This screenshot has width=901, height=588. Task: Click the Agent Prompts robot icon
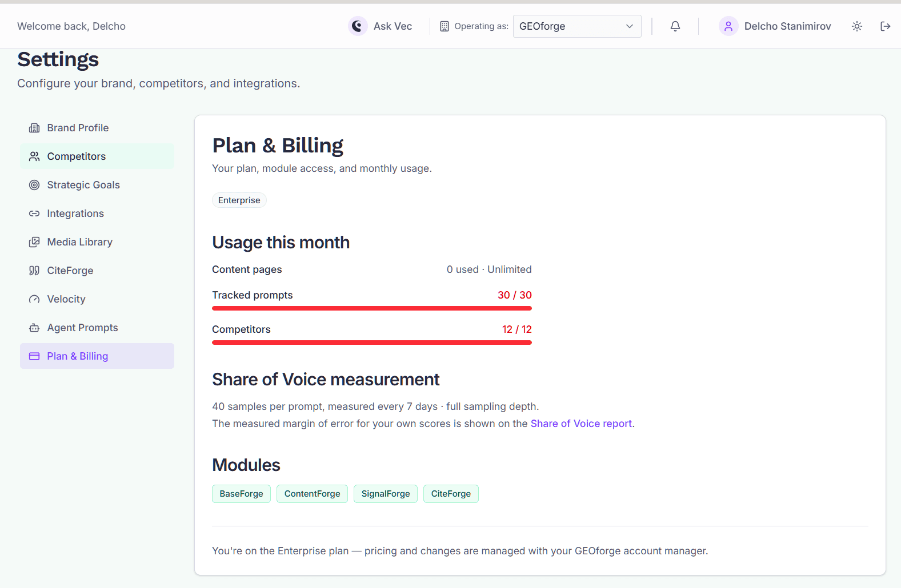(x=34, y=328)
